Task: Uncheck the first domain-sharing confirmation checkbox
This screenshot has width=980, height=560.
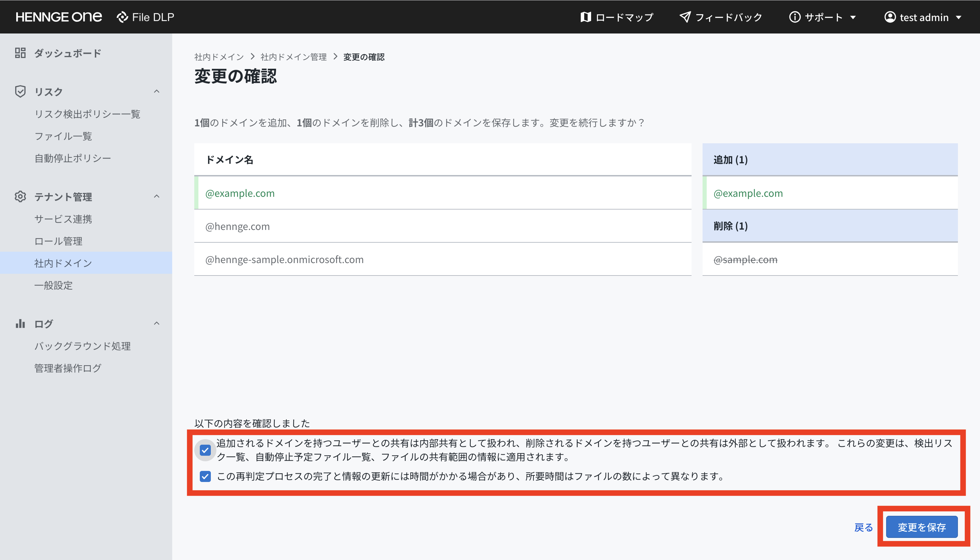Action: 205,450
